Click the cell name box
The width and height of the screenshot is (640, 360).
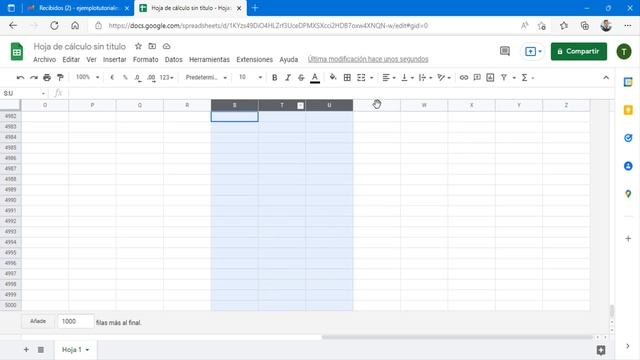point(24,93)
